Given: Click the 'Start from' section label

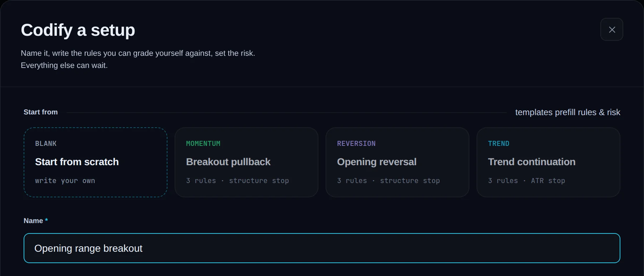Looking at the screenshot, I should pyautogui.click(x=41, y=112).
